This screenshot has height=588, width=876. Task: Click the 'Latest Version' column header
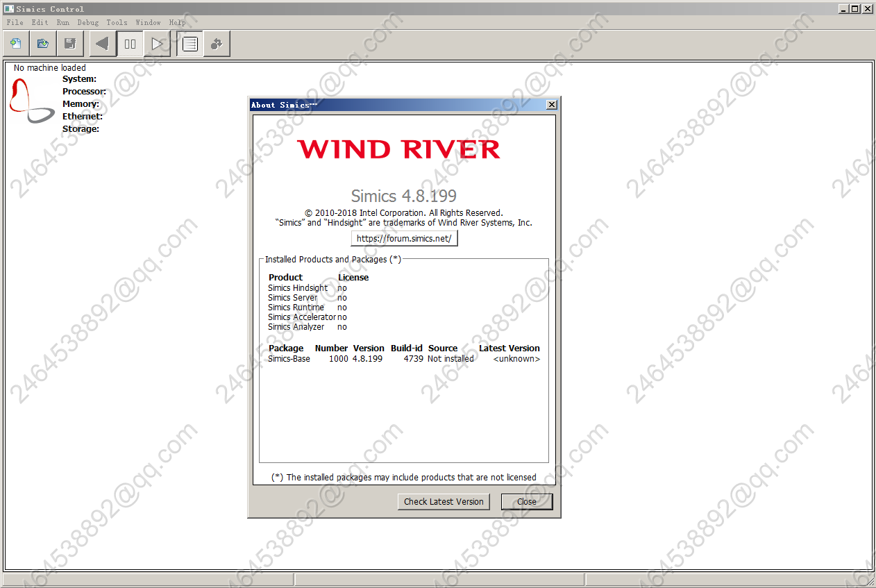click(x=509, y=348)
